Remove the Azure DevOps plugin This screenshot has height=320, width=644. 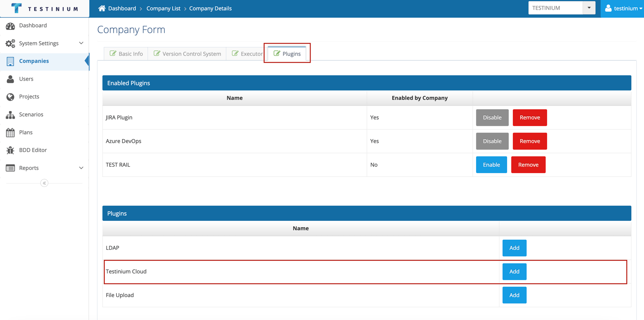[530, 141]
